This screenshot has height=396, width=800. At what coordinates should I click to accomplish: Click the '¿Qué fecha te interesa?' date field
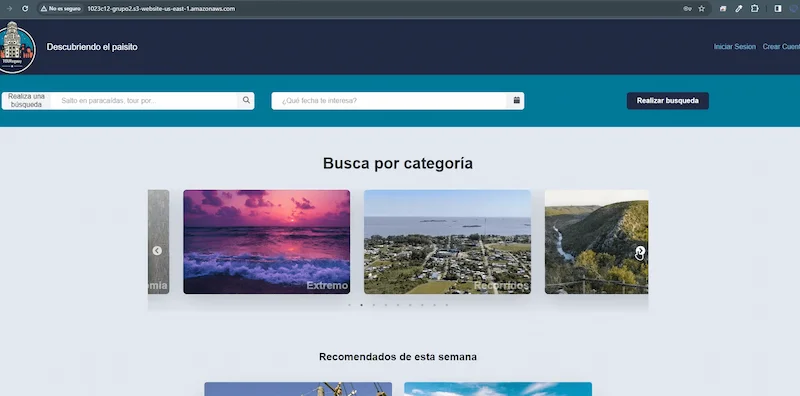390,101
